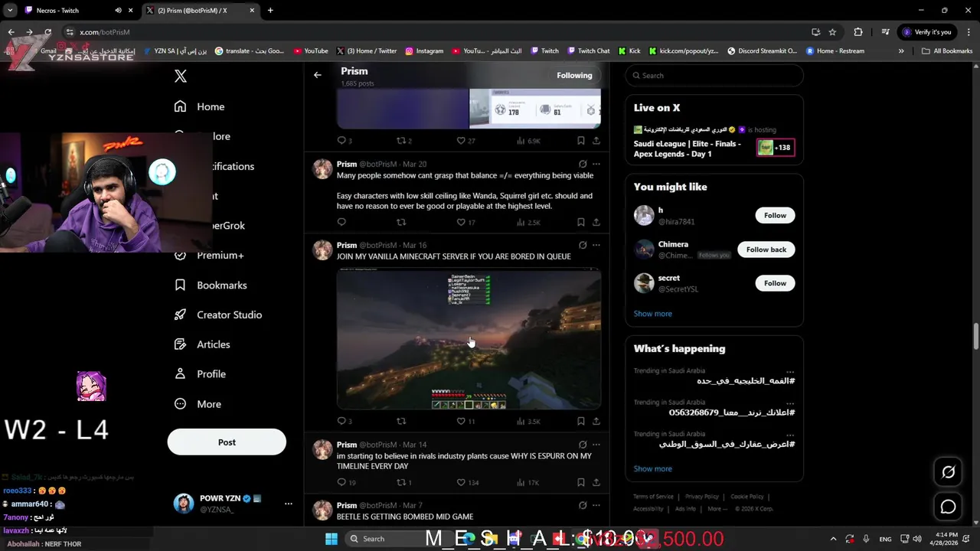
Task: Click the Windows taskbar Search box
Action: tap(384, 539)
